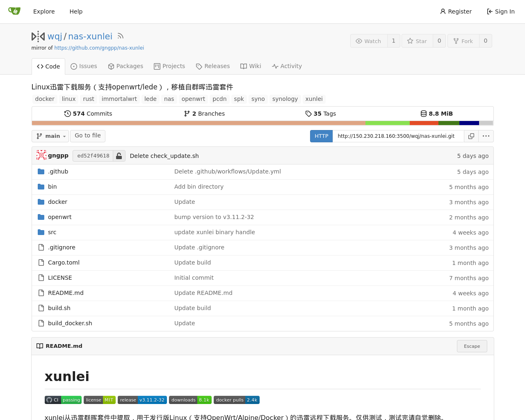
Task: Click the docker pulls badge
Action: 236,400
